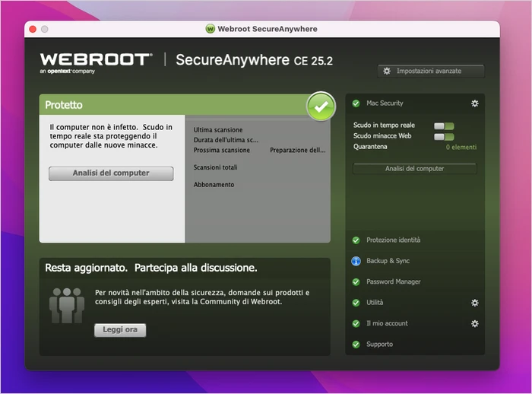
Task: Click the large green Protetto checkmark badge
Action: tap(321, 106)
